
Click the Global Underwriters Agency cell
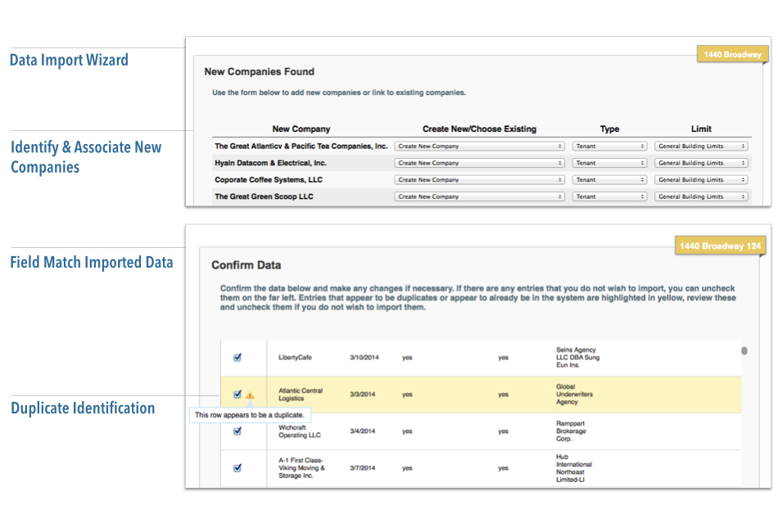574,394
